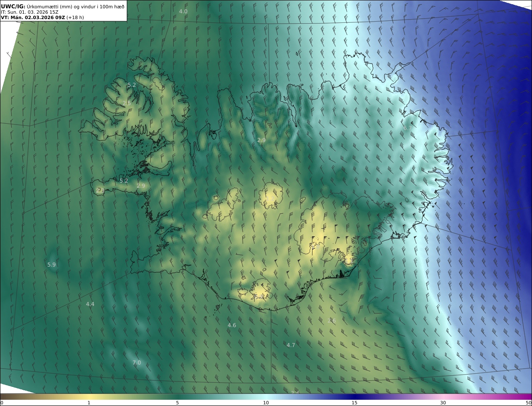The width and height of the screenshot is (532, 406).
Task: Click the yellow colorbar section above tick 1
Action: 89,396
